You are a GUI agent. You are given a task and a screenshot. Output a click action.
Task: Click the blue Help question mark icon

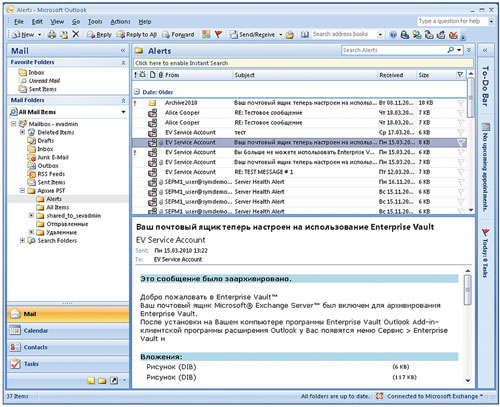click(x=393, y=35)
